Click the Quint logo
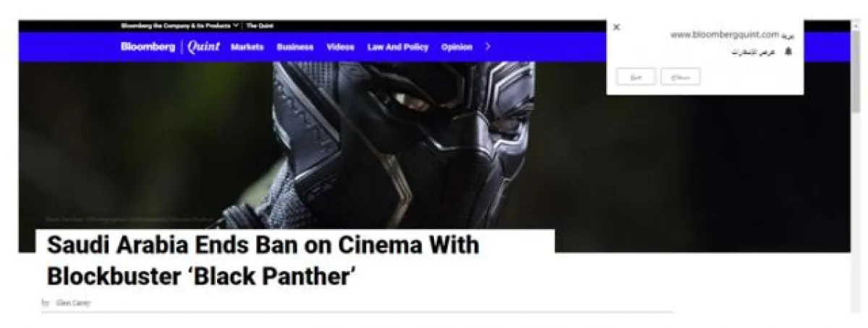This screenshot has width=868, height=328. [203, 47]
